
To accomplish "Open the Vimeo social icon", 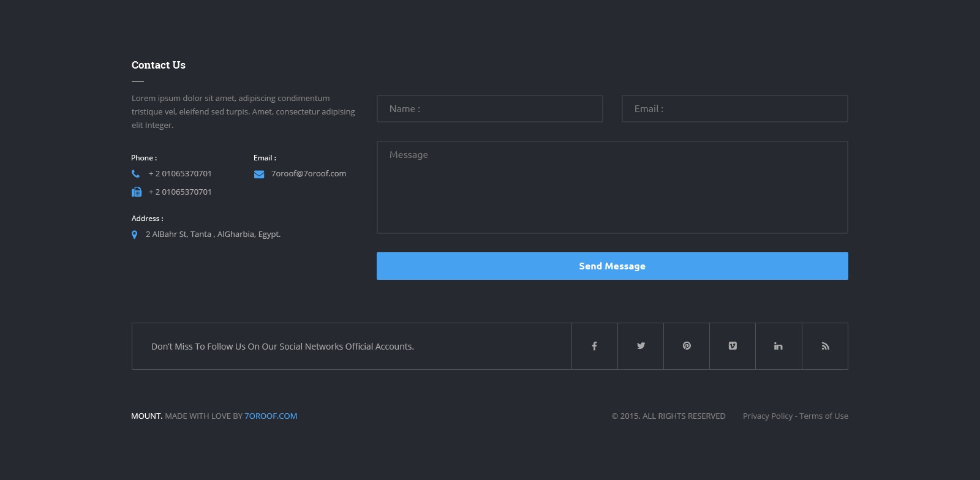I will tap(733, 346).
